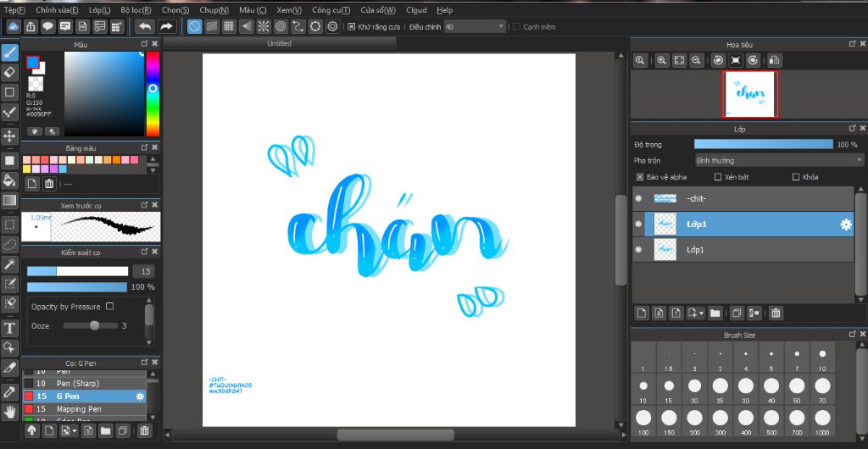Open the Chỉnh sửa menu
868x449 pixels.
click(x=57, y=10)
